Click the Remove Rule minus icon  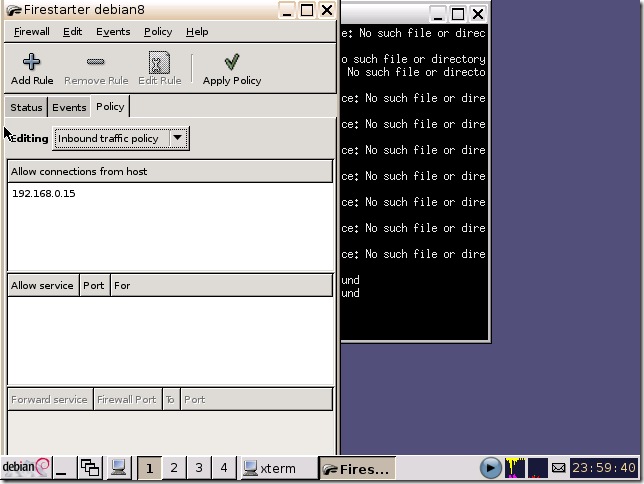(95, 62)
